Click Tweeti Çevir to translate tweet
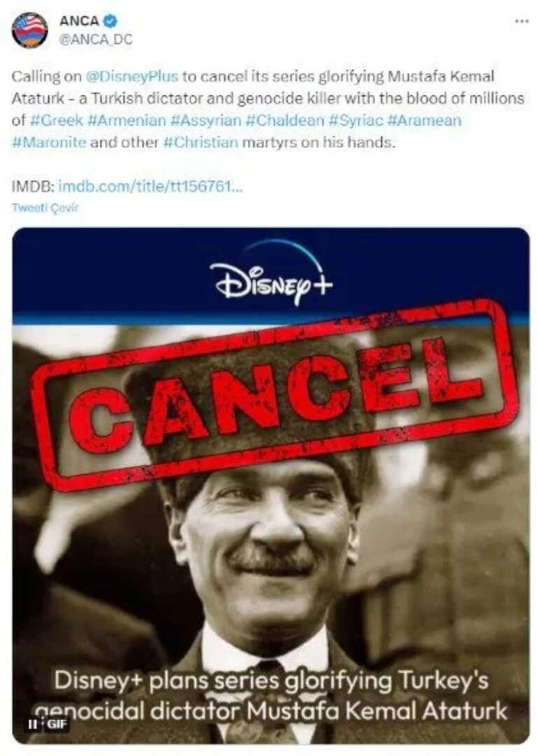Screen dimensions: 537x756 pyautogui.click(x=44, y=208)
